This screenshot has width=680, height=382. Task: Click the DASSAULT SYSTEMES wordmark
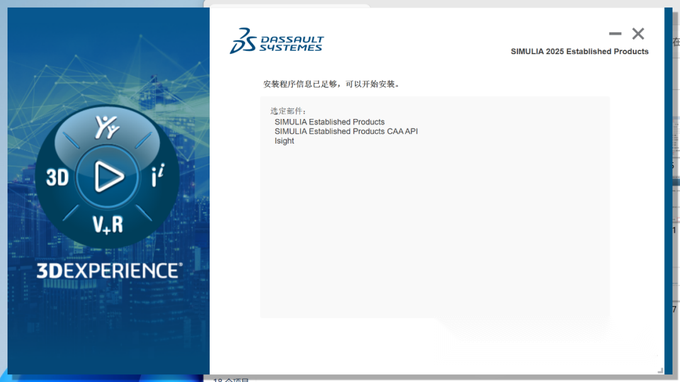pyautogui.click(x=291, y=44)
